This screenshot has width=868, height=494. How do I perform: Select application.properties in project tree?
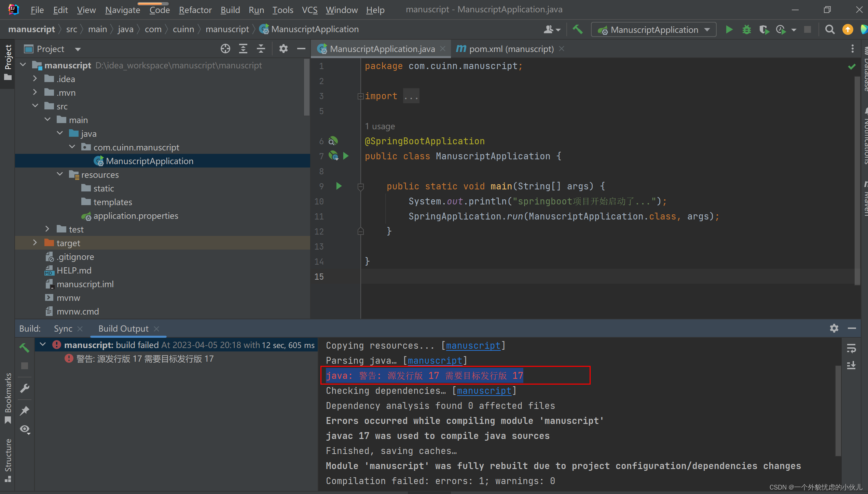(136, 216)
